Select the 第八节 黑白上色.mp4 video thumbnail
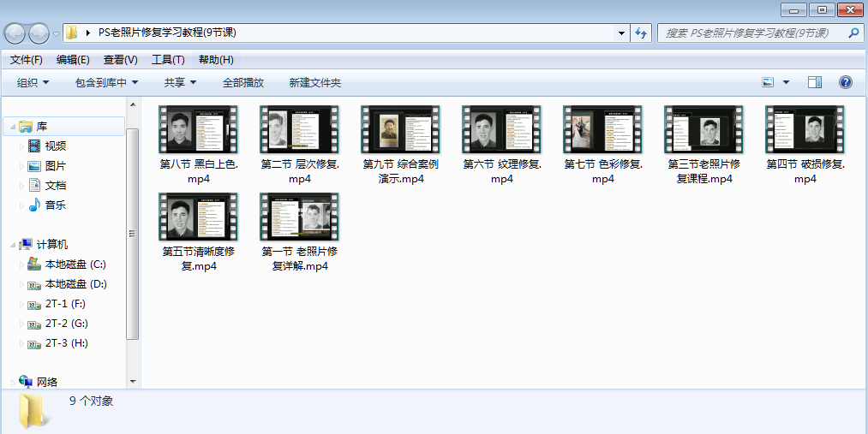 click(x=199, y=130)
